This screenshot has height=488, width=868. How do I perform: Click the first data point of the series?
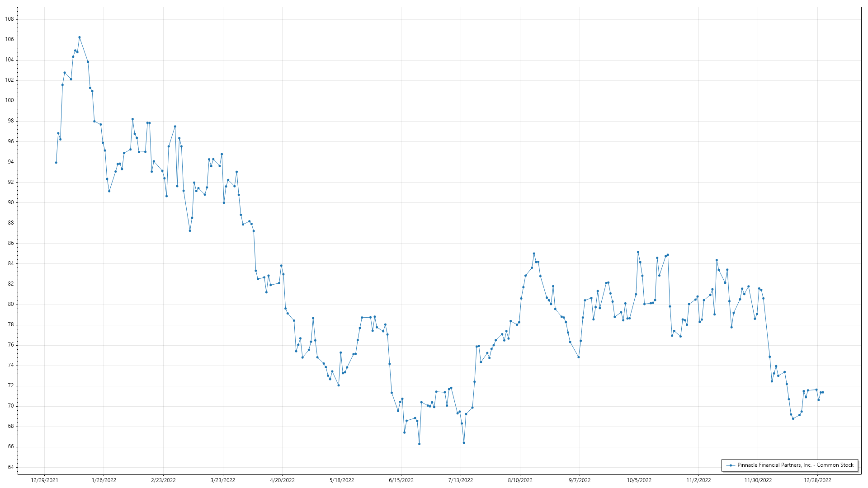point(56,163)
